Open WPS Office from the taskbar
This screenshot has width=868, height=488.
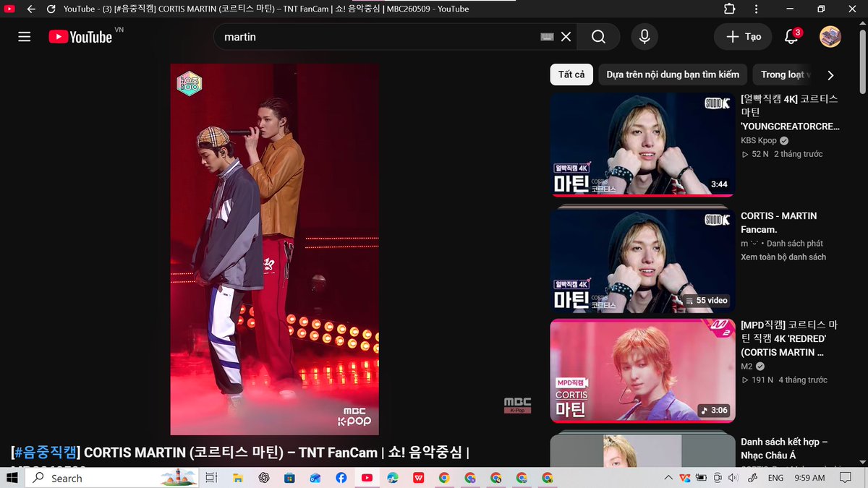(419, 478)
